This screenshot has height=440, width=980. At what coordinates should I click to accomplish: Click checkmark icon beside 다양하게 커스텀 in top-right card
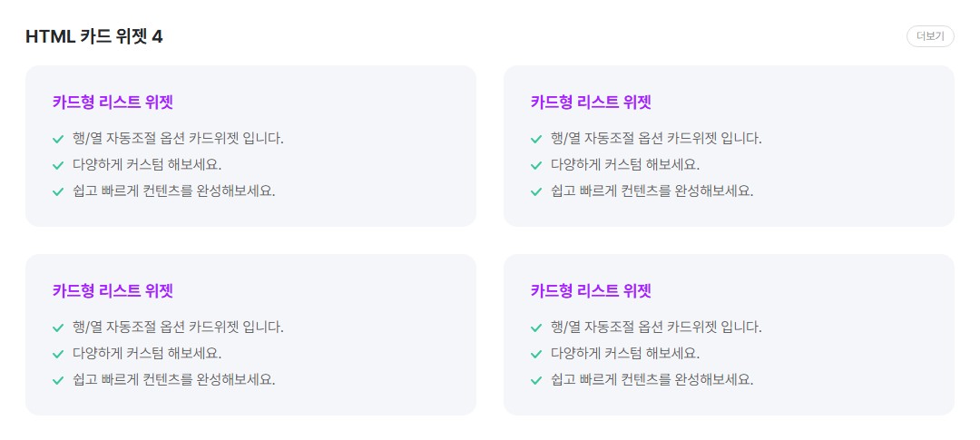click(536, 165)
